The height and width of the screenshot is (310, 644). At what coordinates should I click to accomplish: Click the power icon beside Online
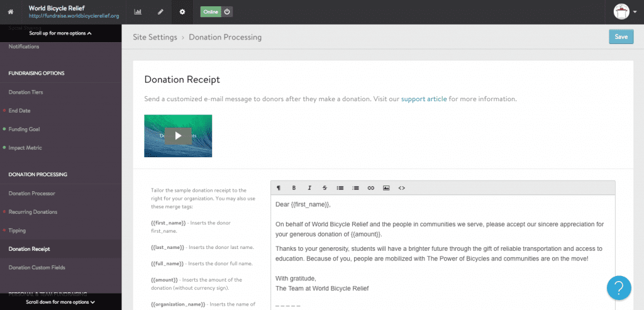tap(227, 12)
